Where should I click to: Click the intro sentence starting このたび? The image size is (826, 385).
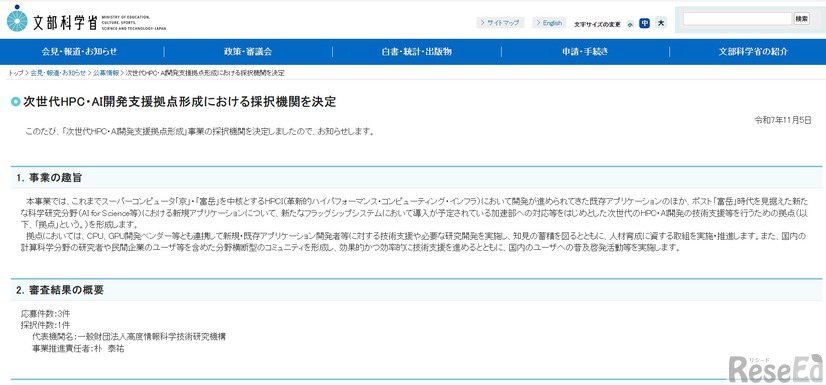(x=200, y=132)
